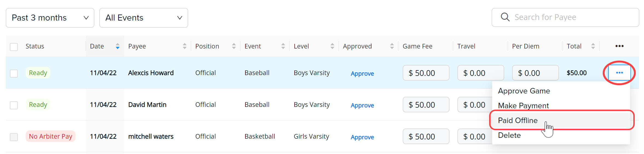Open the Past 3 months dropdown
The height and width of the screenshot is (154, 644).
[x=50, y=18]
